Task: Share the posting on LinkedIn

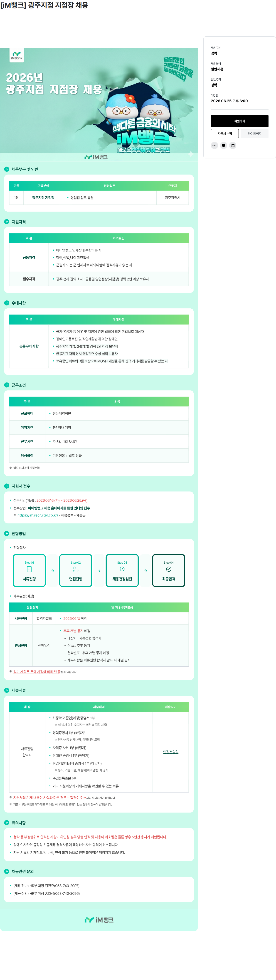Action: 233,145
